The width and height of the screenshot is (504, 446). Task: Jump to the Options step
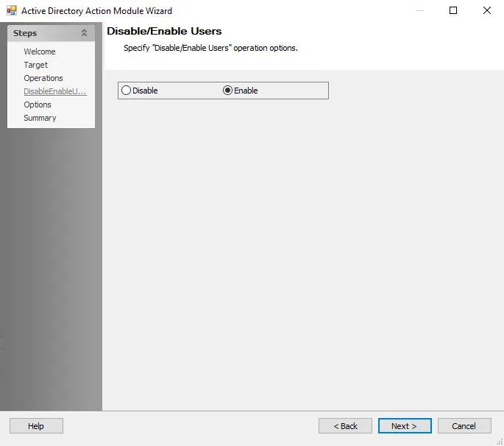38,105
